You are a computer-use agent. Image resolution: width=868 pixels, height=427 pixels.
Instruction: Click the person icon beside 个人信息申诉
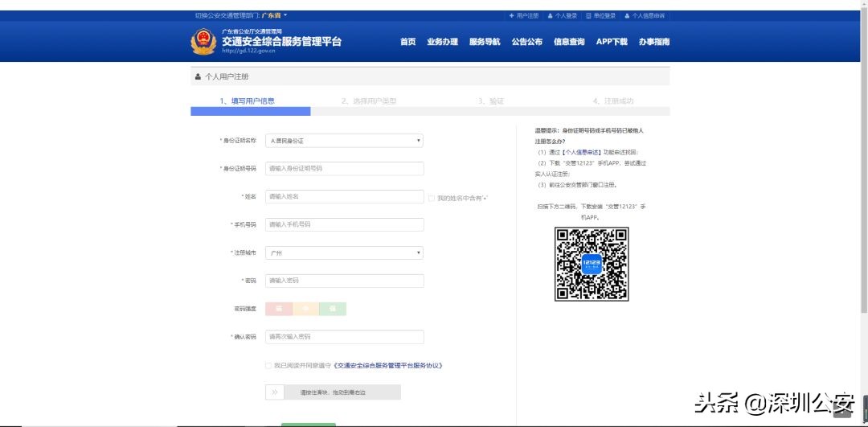click(627, 16)
